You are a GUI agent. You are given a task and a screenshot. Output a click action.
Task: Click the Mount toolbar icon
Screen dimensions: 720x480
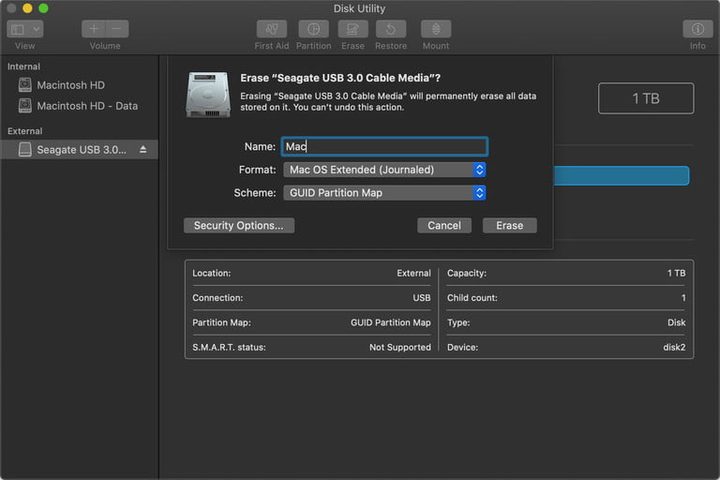coord(435,29)
